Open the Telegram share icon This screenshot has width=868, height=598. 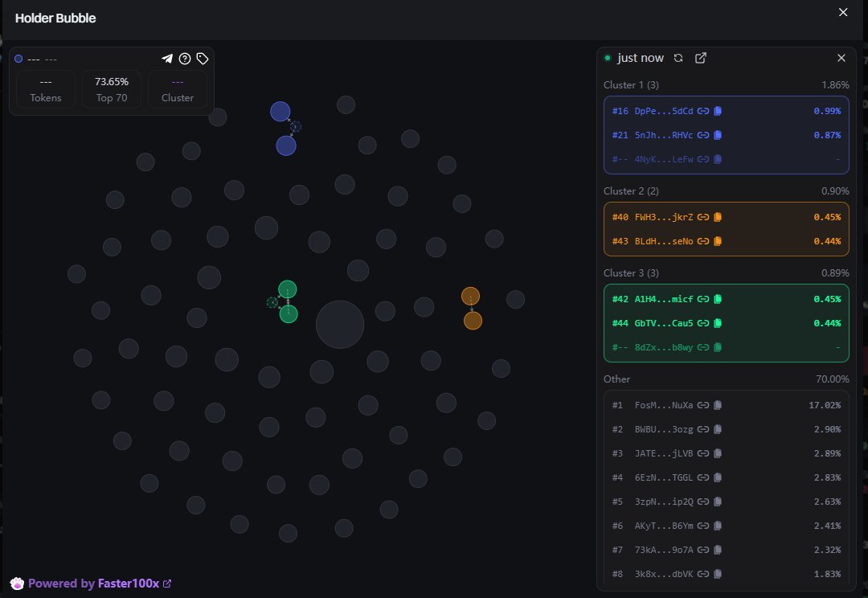pyautogui.click(x=167, y=59)
